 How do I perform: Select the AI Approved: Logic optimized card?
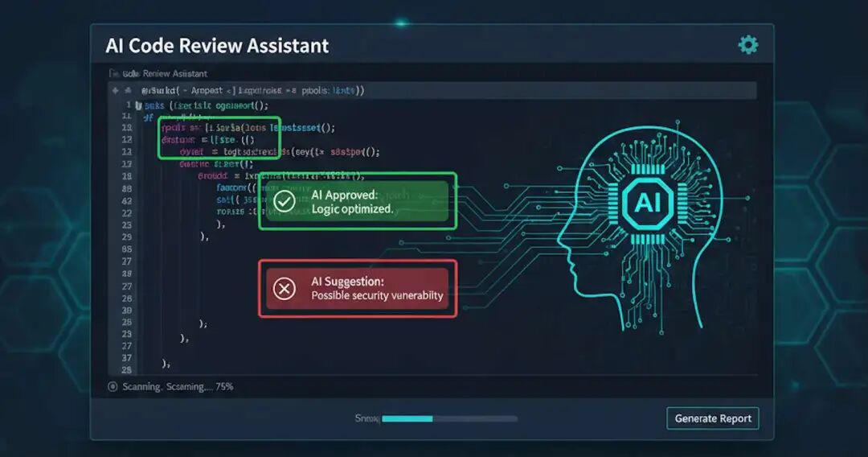click(x=358, y=201)
